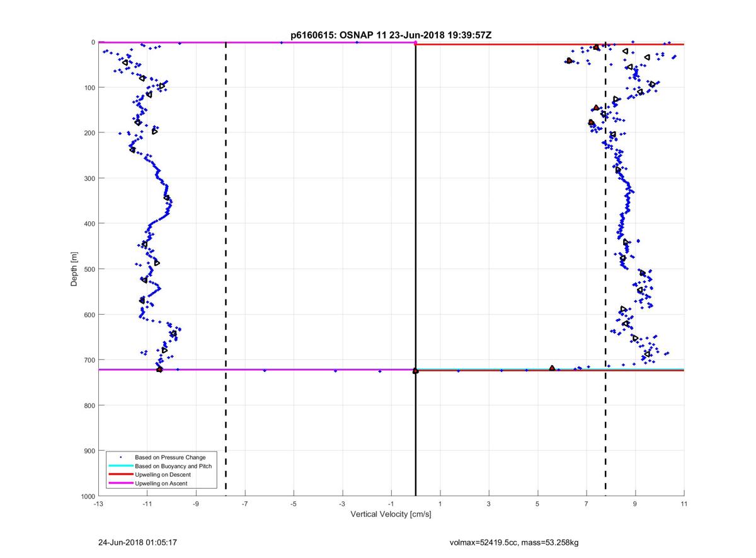This screenshot has height=558, width=756.
Task: Click x-axis tick label -9
Action: [196, 504]
